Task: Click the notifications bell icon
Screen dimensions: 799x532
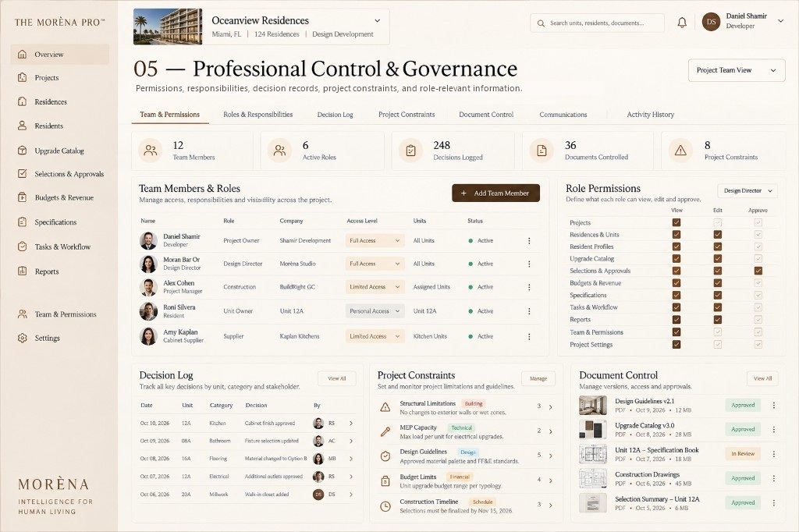Action: pyautogui.click(x=682, y=23)
